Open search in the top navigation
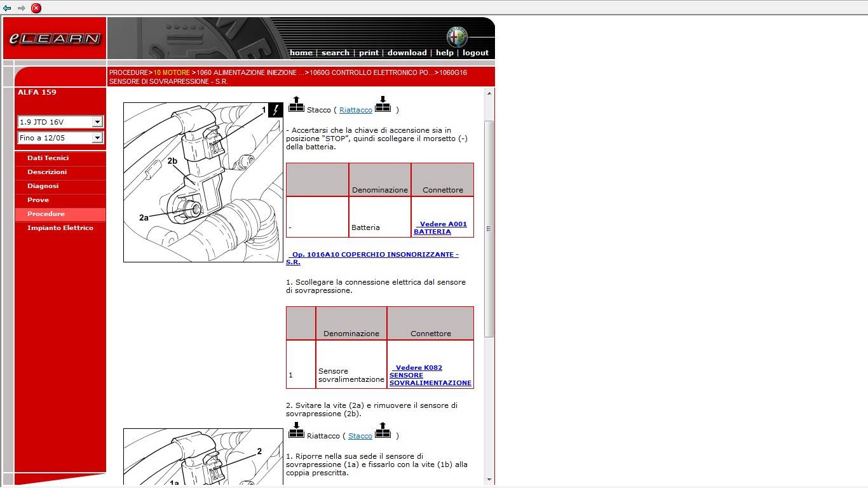868x488 pixels. click(336, 53)
